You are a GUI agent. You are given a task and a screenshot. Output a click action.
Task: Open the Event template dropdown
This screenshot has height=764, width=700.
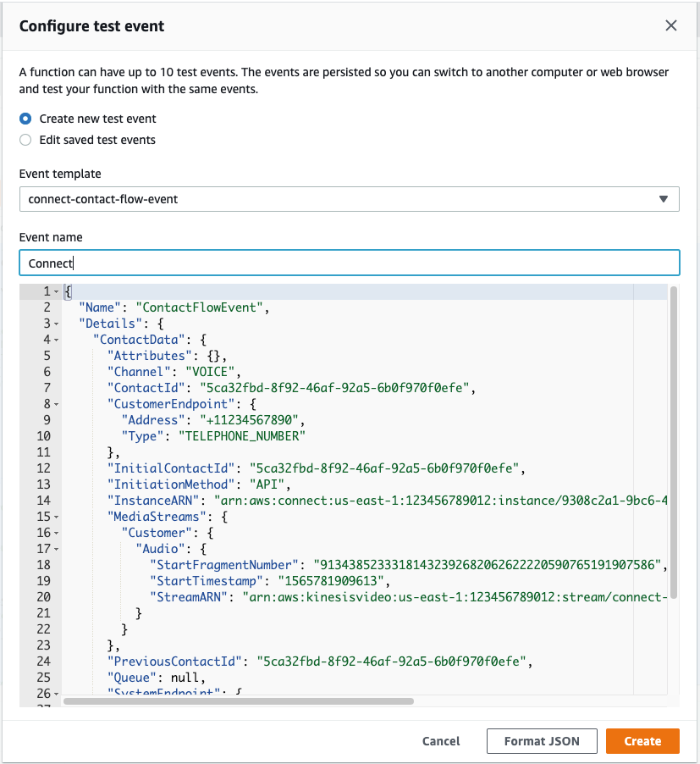[x=349, y=199]
